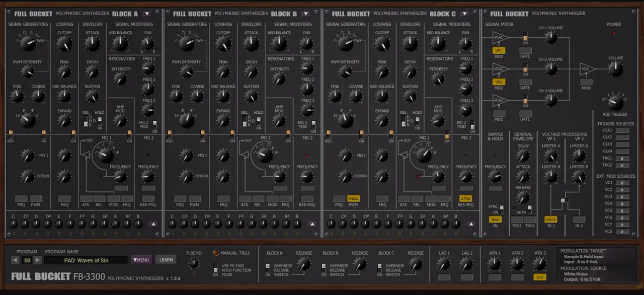The width and height of the screenshot is (644, 295).
Task: Toggle Block B OVERRIDE RELEASE SWITCH
Action: [x=324, y=269]
